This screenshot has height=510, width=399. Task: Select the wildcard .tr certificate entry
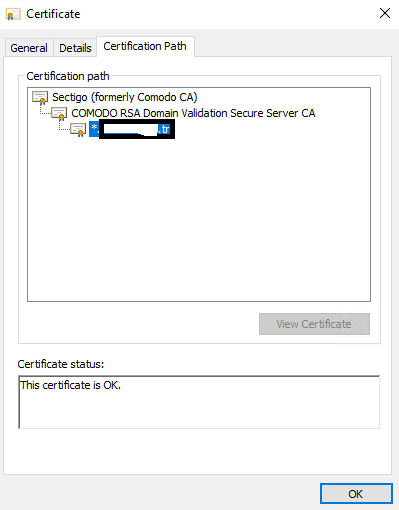pyautogui.click(x=132, y=129)
